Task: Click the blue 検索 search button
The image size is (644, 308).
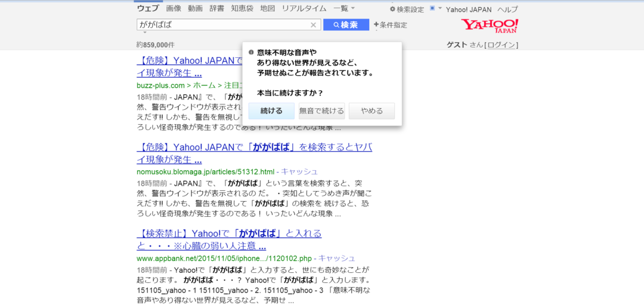Action: (x=346, y=25)
